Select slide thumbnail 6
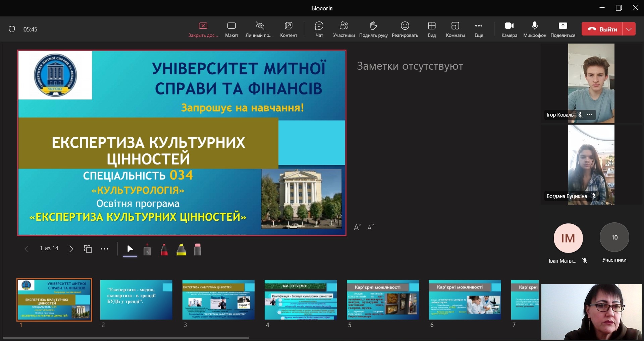Viewport: 644px width, 341px height. pos(465,300)
